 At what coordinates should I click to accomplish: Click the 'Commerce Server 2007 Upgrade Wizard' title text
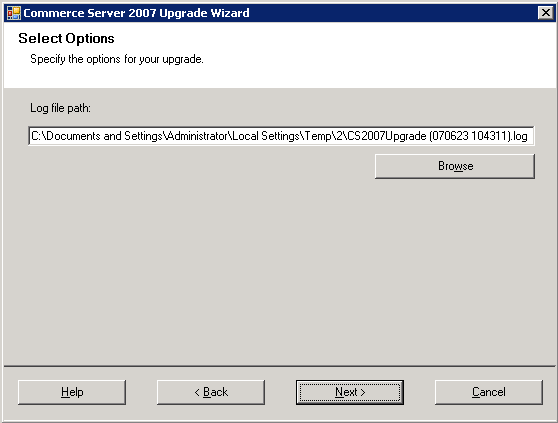coord(136,13)
